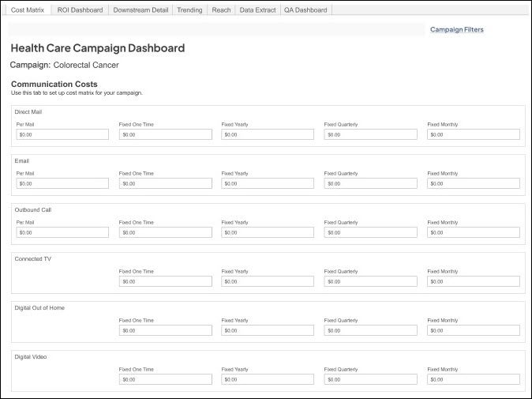Open the Campaign Filters link
The height and width of the screenshot is (399, 532).
pos(456,29)
